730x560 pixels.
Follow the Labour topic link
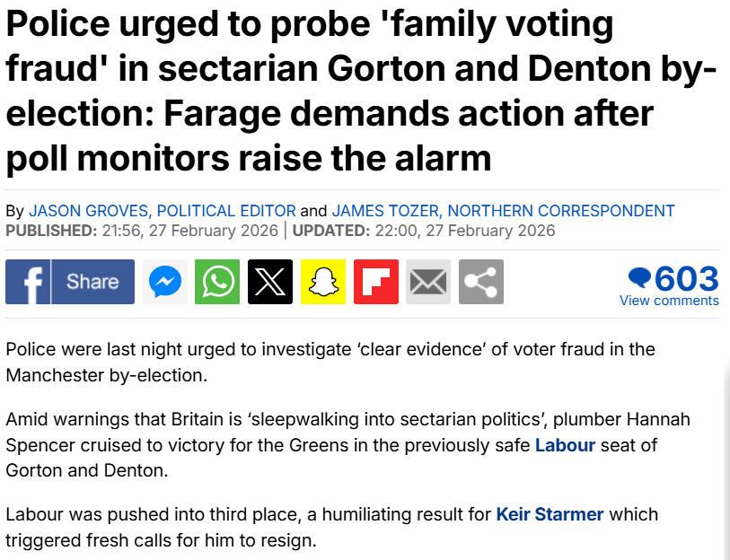[x=565, y=444]
